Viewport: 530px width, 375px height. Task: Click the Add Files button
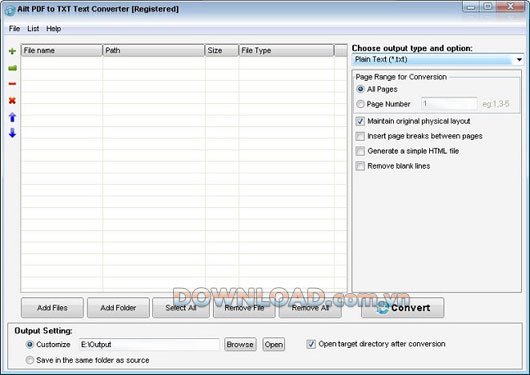click(52, 308)
